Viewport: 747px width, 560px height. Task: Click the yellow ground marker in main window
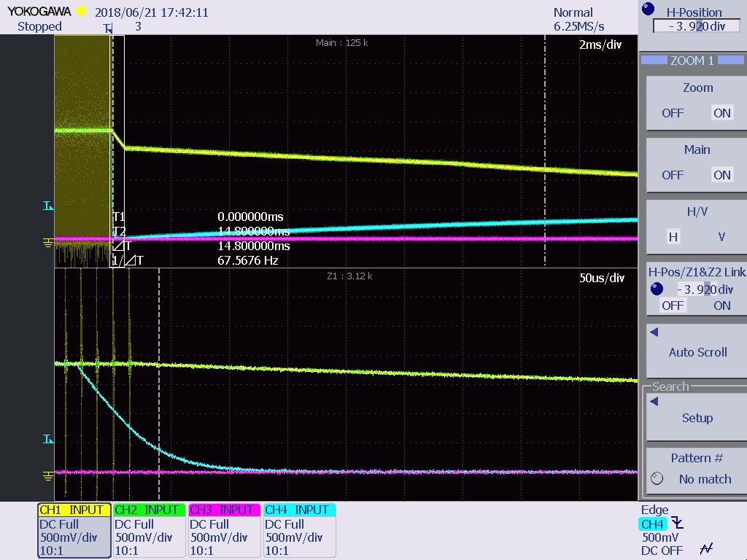click(x=48, y=243)
